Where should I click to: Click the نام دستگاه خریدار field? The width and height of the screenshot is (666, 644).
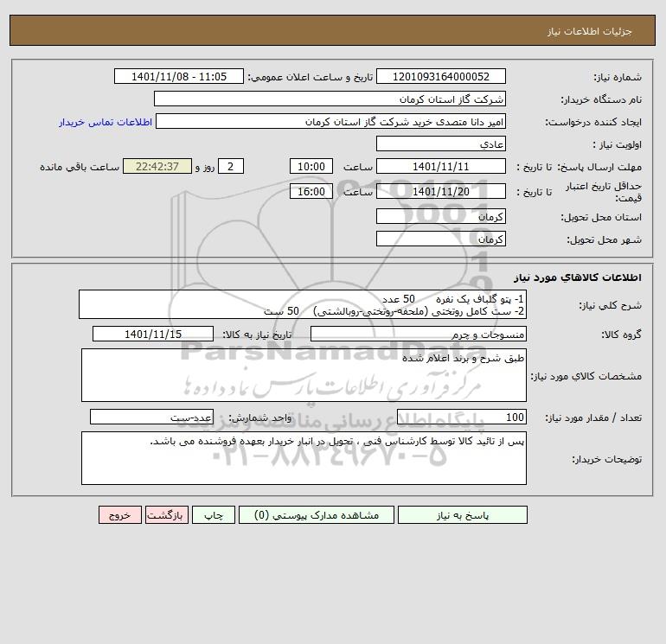[330, 99]
